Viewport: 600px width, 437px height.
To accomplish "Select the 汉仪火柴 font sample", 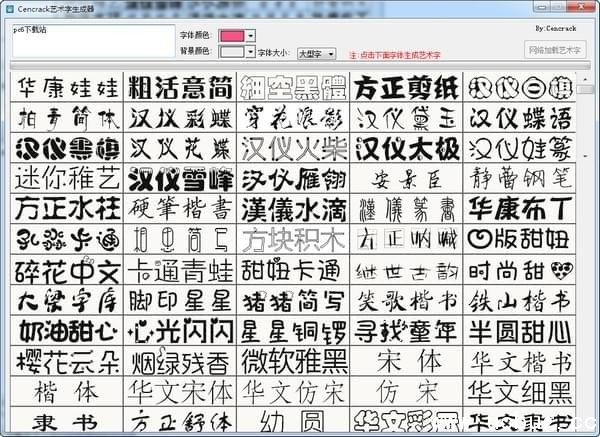I will tap(293, 148).
